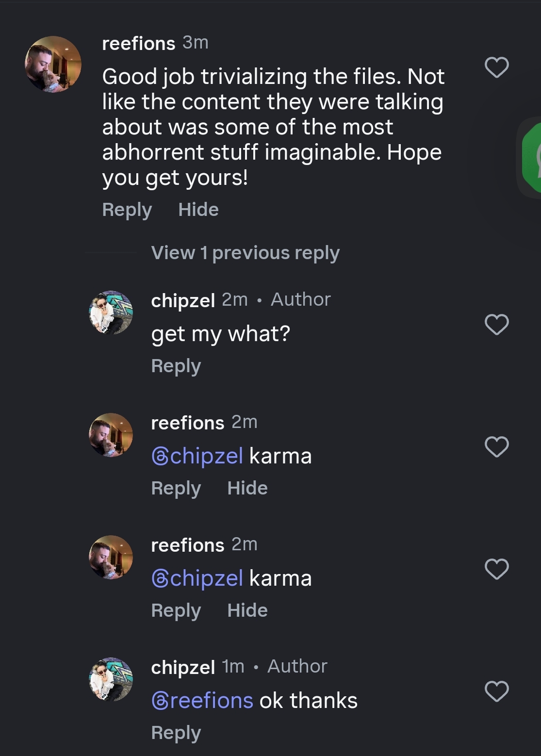This screenshot has height=756, width=541.
Task: Reply to chipzel's "ok thanks" comment
Action: (x=176, y=733)
